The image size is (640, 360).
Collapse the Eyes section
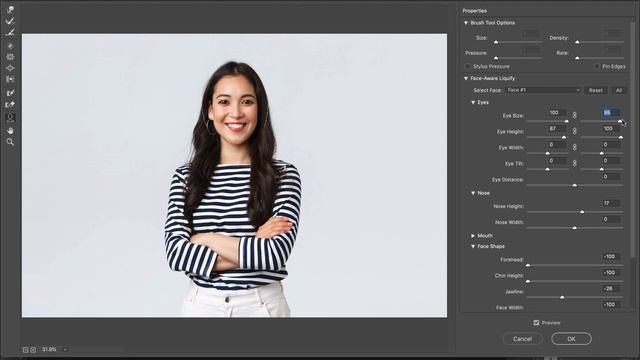point(473,102)
